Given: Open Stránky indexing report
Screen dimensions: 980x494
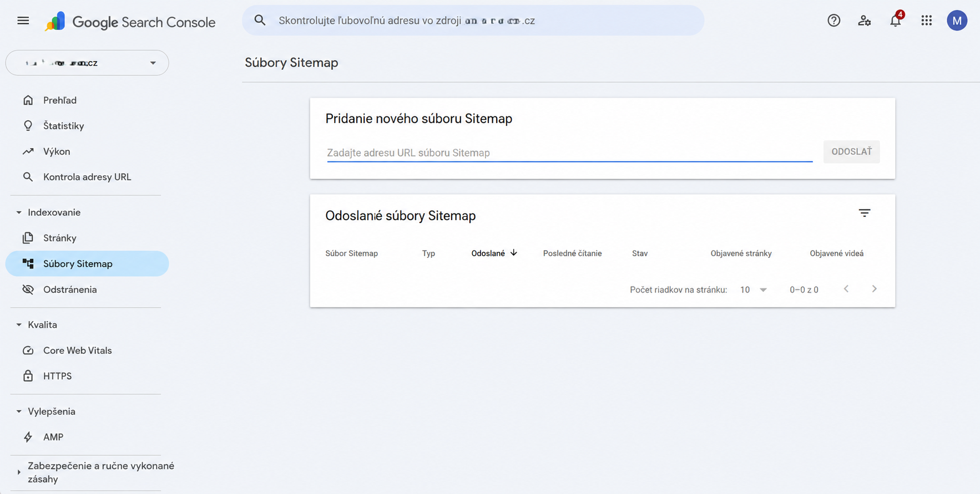Looking at the screenshot, I should tap(60, 238).
